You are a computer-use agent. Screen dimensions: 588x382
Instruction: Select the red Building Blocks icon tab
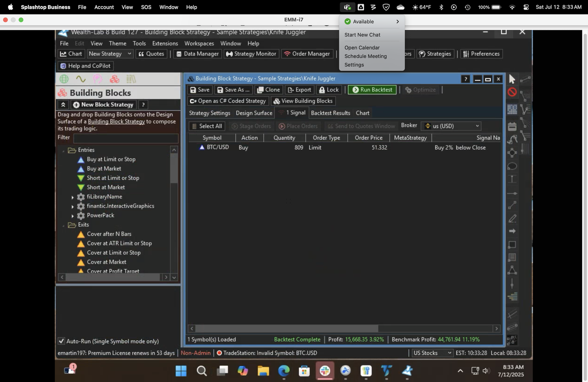(x=114, y=79)
